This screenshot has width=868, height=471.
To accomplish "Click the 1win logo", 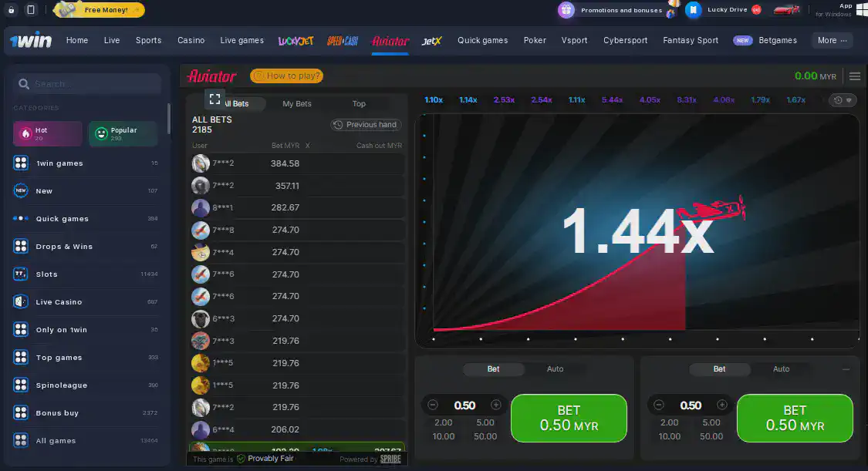I will tap(31, 40).
